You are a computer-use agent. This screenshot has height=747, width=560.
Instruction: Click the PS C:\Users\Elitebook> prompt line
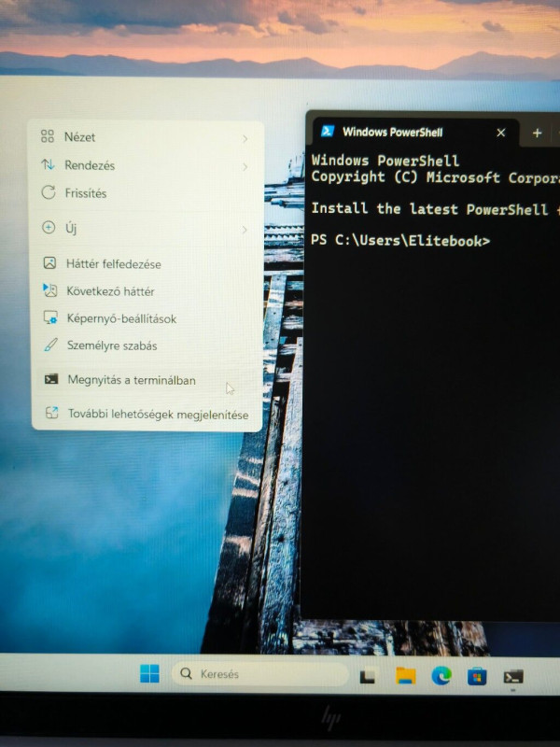pyautogui.click(x=400, y=241)
